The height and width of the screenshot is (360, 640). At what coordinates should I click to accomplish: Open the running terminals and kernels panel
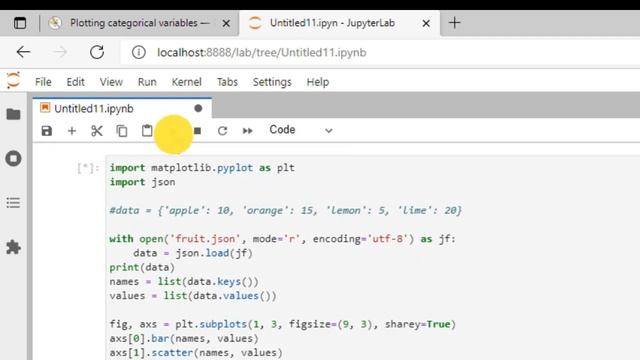(13, 158)
